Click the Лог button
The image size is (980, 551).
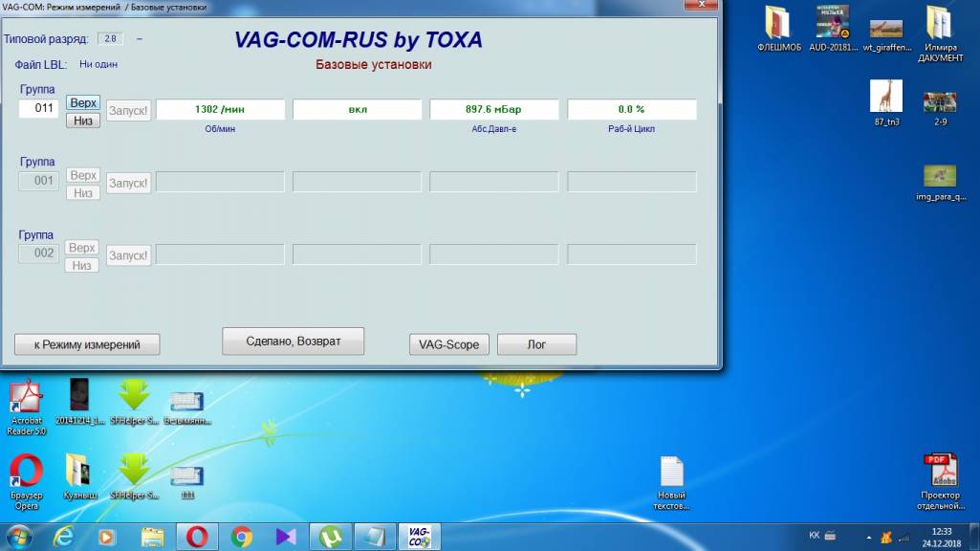[536, 344]
